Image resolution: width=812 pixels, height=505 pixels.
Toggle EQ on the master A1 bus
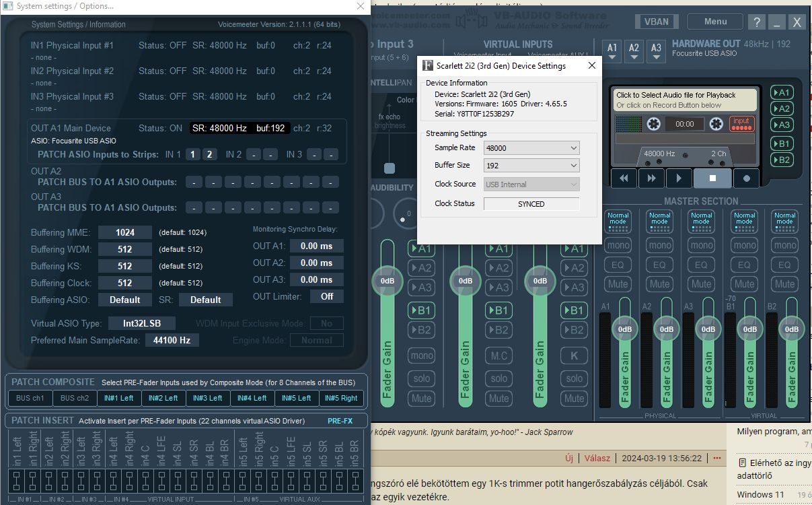click(618, 265)
